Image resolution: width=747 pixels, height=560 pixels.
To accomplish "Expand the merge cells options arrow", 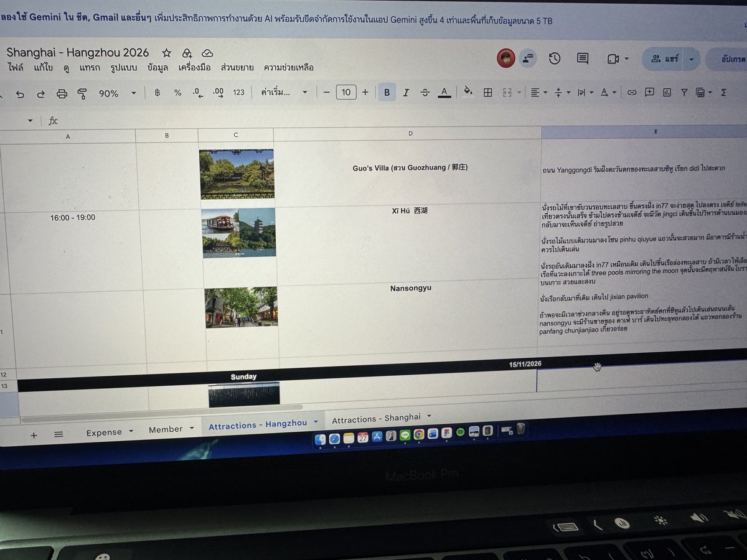I will tap(519, 93).
